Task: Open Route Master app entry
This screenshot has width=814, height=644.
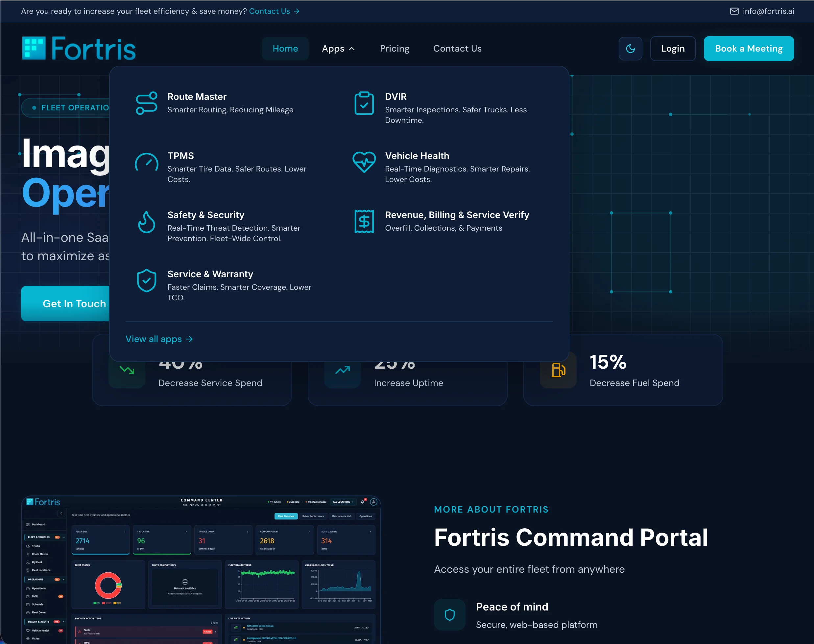Action: [230, 103]
